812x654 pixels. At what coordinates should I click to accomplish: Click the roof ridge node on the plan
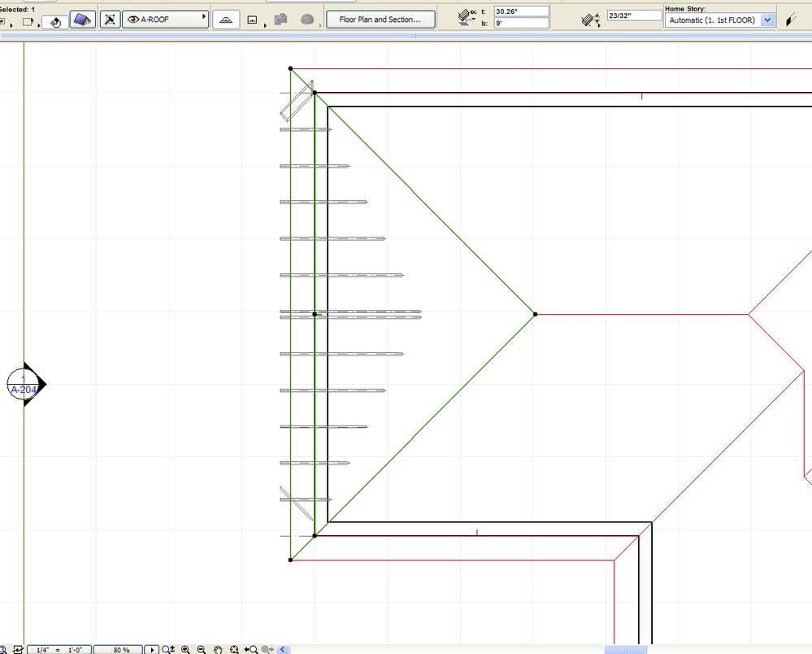click(535, 314)
